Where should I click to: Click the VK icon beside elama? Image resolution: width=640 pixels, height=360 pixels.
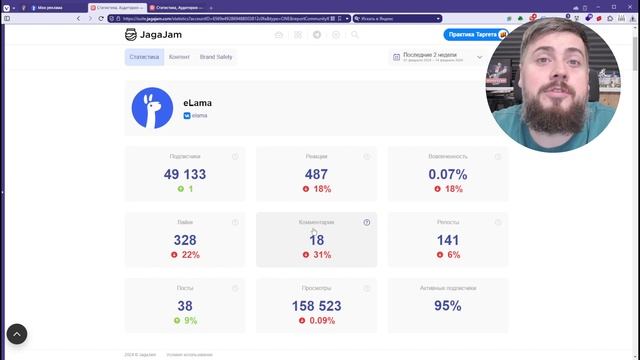187,116
